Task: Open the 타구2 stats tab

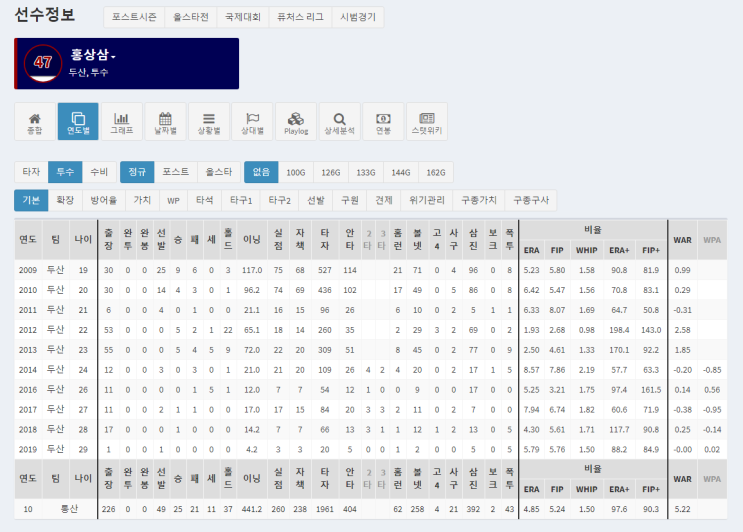Action: pyautogui.click(x=280, y=200)
